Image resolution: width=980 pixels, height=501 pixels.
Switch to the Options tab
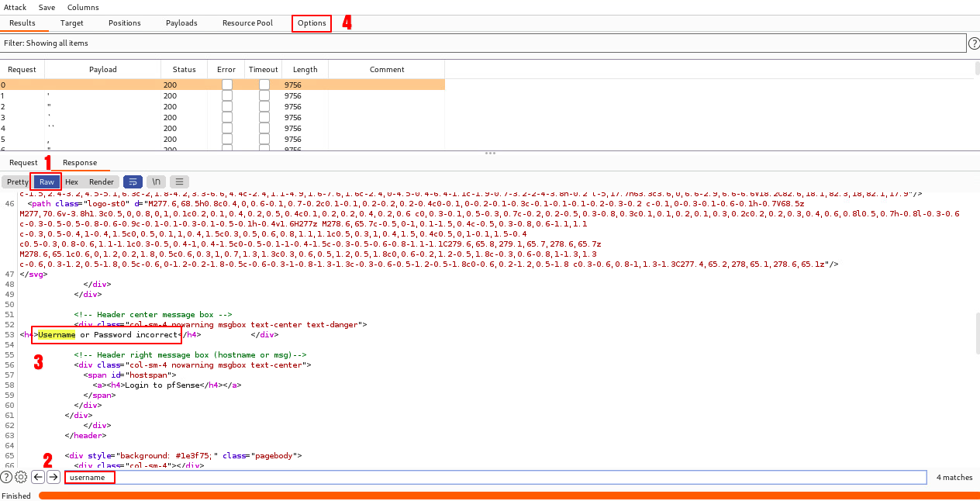pos(312,23)
